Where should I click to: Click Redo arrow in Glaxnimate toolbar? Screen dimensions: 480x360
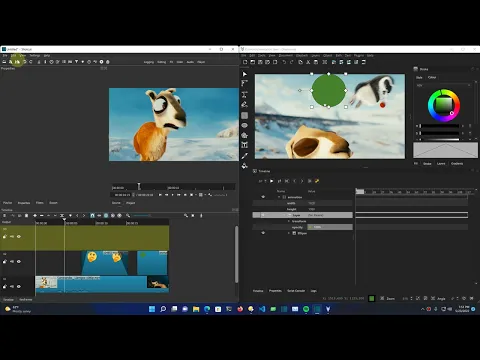(x=291, y=62)
